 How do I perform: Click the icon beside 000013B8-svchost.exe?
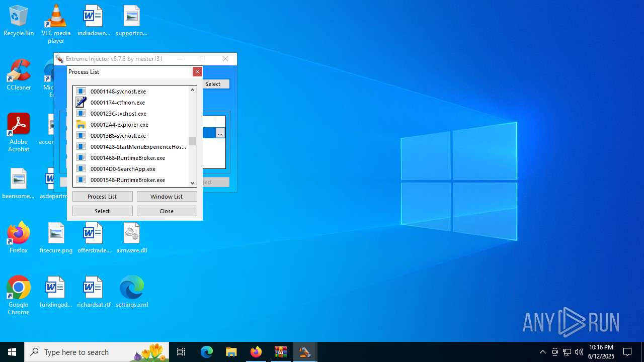81,135
